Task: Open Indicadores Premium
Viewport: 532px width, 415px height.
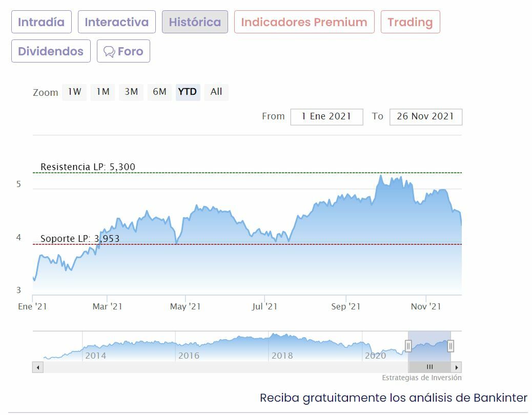Action: pyautogui.click(x=304, y=22)
